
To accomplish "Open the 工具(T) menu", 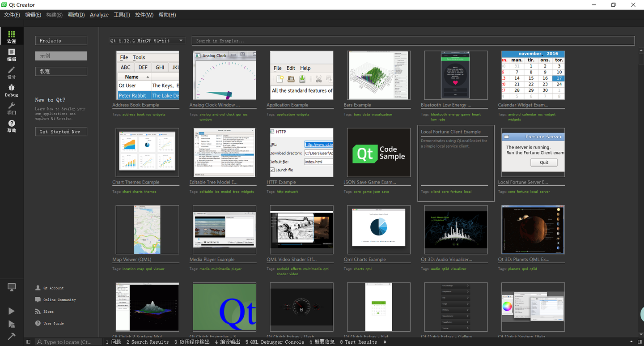I will (122, 15).
